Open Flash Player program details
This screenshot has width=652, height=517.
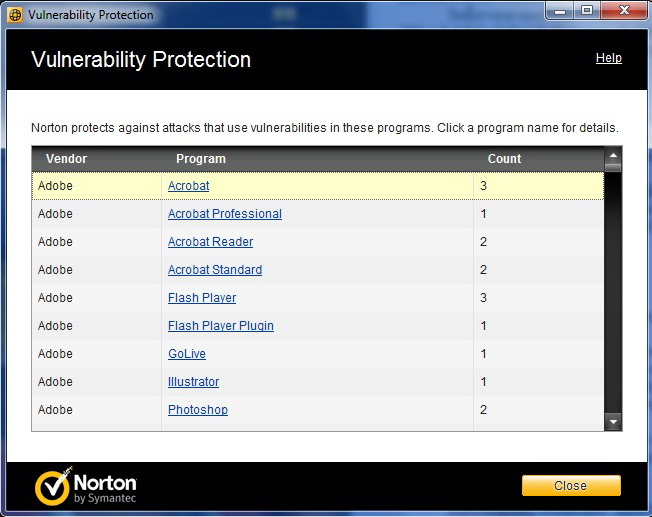pyautogui.click(x=201, y=298)
